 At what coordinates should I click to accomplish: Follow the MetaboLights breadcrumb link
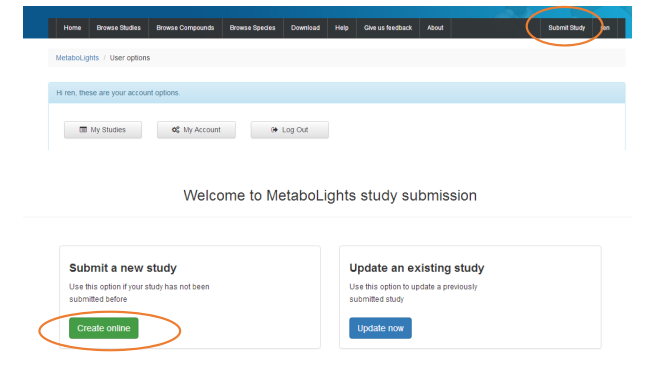click(78, 58)
